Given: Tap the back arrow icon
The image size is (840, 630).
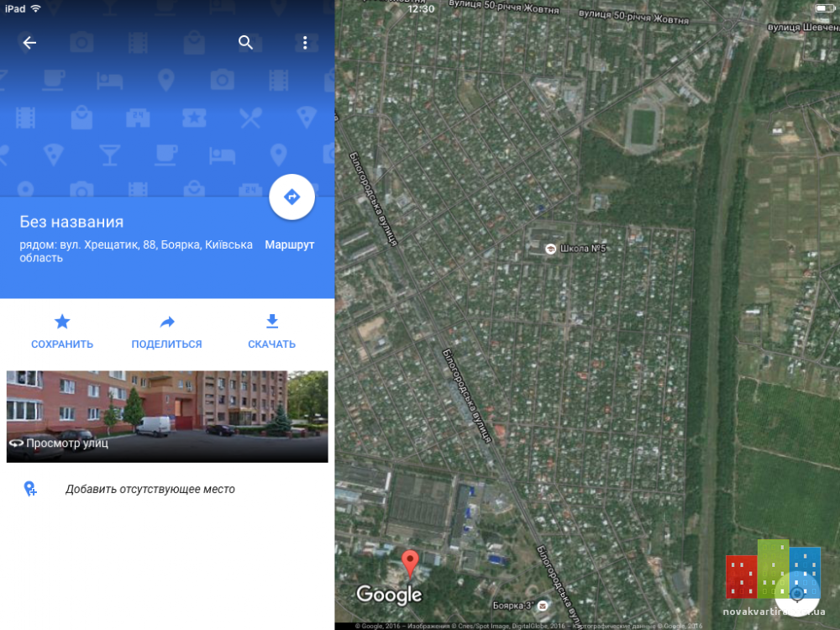Looking at the screenshot, I should point(29,42).
